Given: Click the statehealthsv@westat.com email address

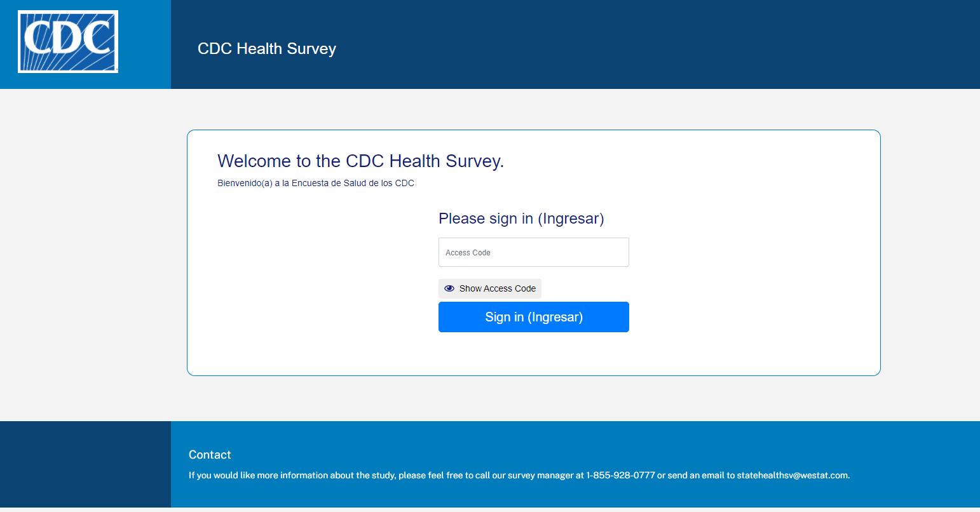Looking at the screenshot, I should pos(792,475).
